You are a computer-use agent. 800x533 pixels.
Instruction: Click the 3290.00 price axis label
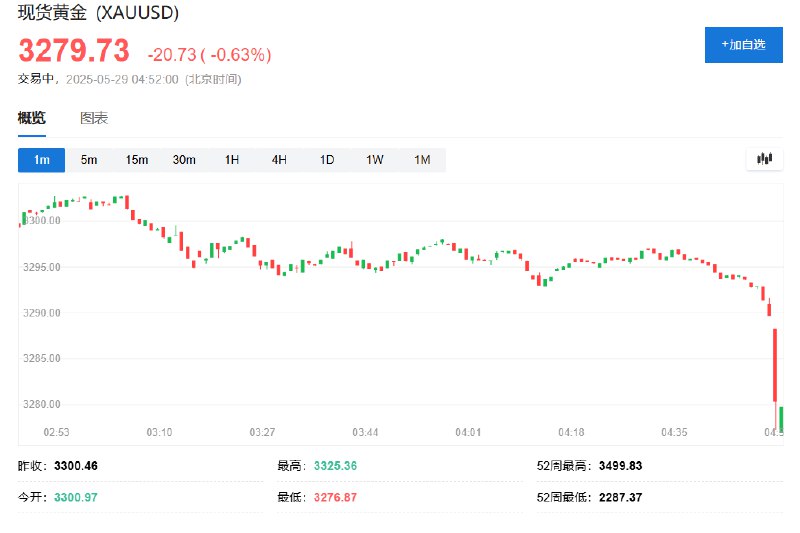[42, 313]
